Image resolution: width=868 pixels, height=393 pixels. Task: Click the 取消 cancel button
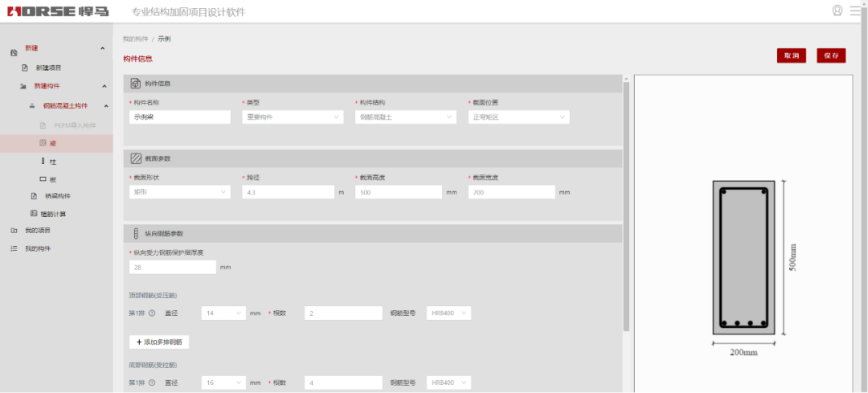(792, 55)
